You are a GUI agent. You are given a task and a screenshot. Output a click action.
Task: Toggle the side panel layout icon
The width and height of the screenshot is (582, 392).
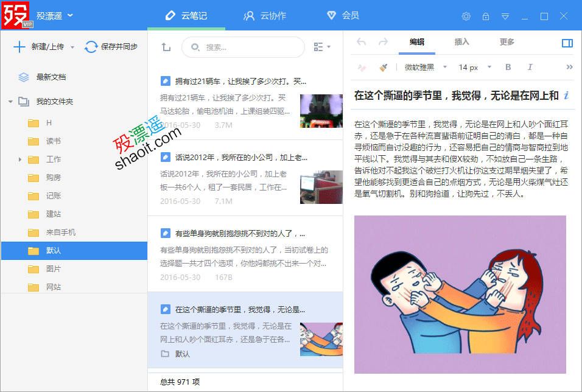567,43
